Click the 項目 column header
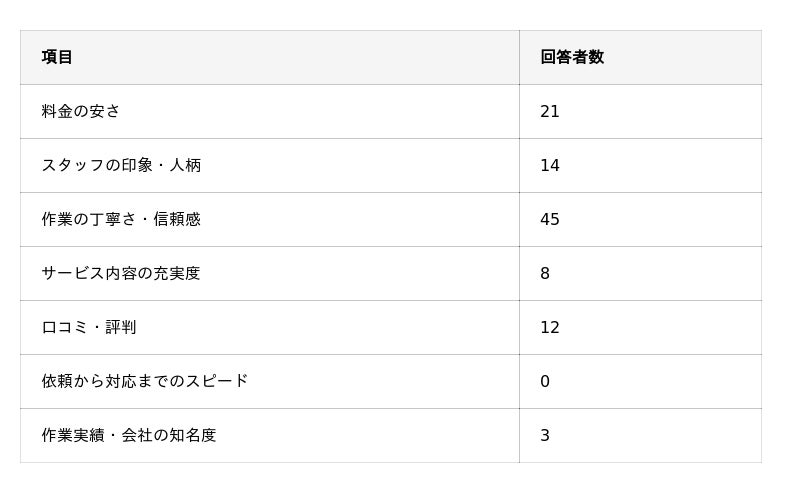Viewport: 800px width, 493px height. 58,57
